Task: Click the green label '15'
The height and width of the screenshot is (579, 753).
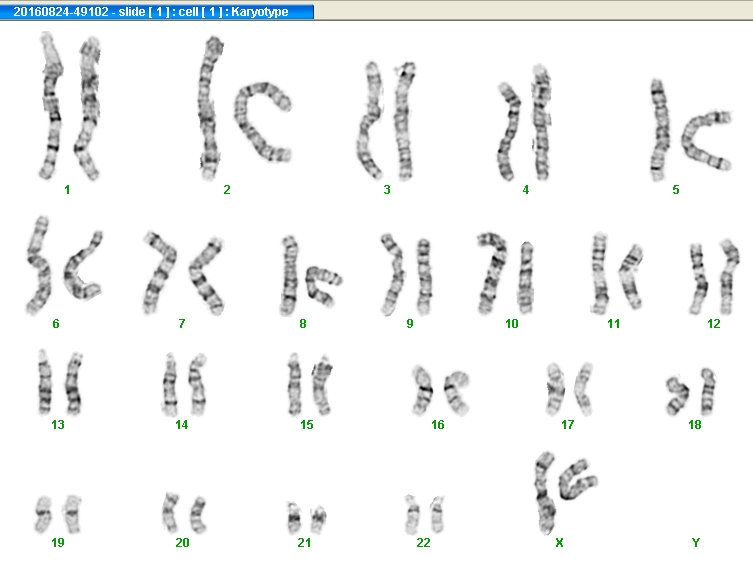Action: tap(307, 424)
